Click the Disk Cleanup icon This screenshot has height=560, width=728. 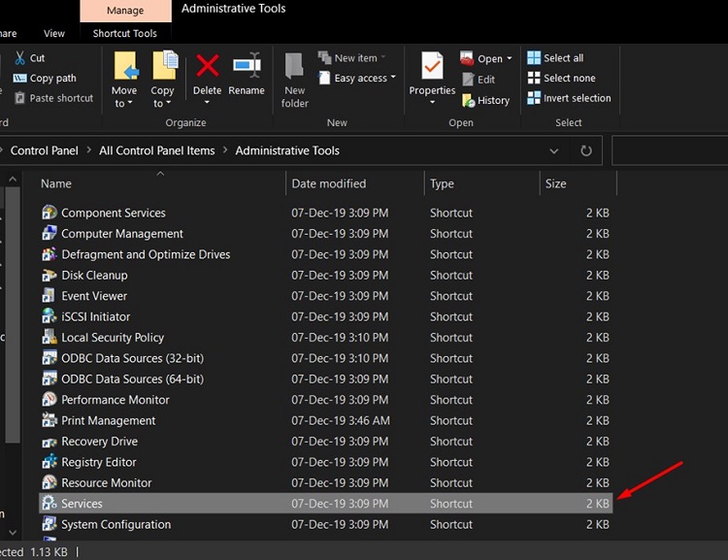tap(50, 276)
